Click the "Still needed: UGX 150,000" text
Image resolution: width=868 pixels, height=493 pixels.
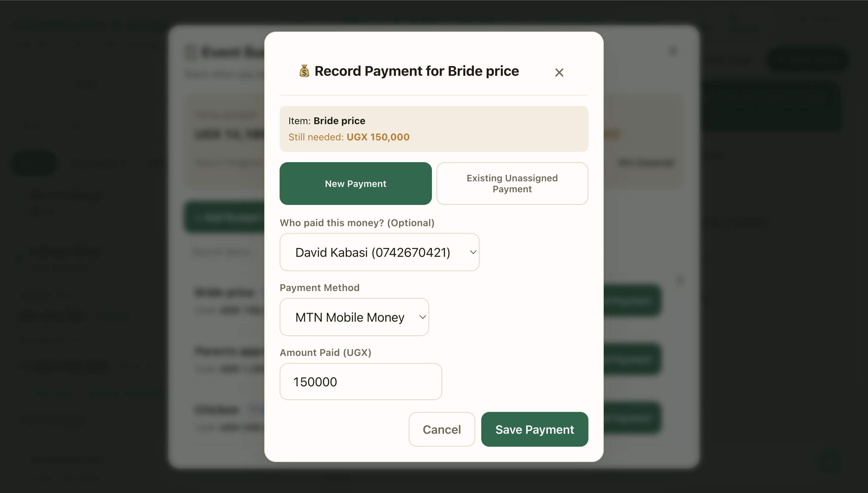pyautogui.click(x=349, y=137)
